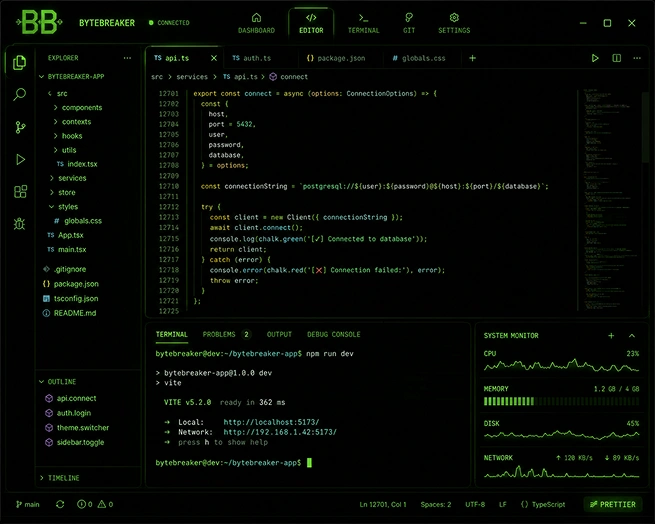Switch to auth.ts editor tab
The width and height of the screenshot is (655, 524).
coord(251,58)
